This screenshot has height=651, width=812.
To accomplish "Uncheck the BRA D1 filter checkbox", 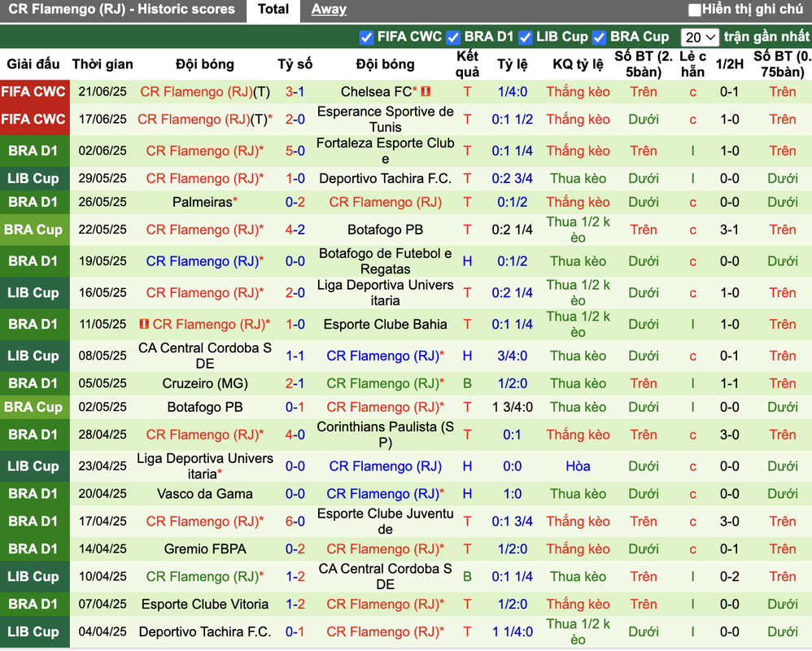I will coord(453,37).
